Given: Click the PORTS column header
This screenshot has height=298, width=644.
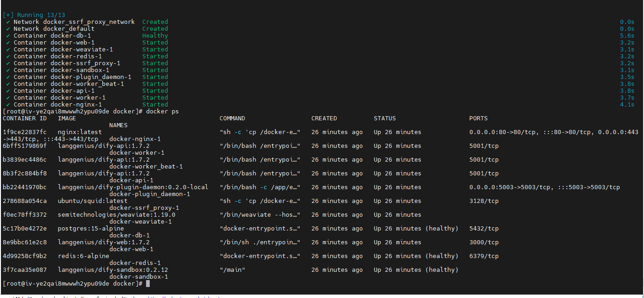Looking at the screenshot, I should pyautogui.click(x=478, y=118).
